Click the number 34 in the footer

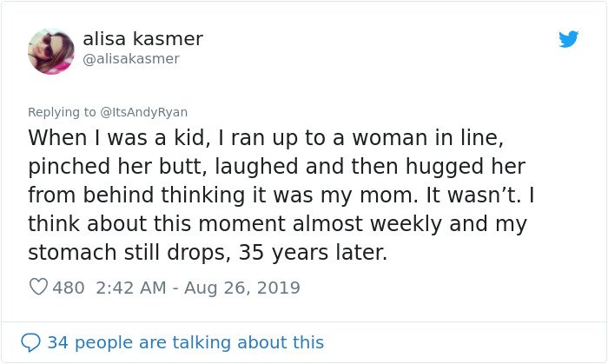[x=58, y=342]
